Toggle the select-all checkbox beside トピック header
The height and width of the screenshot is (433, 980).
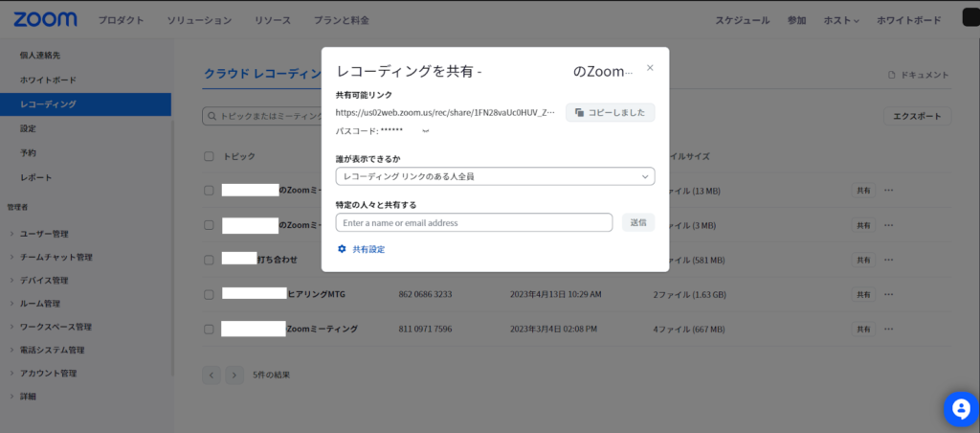click(209, 156)
